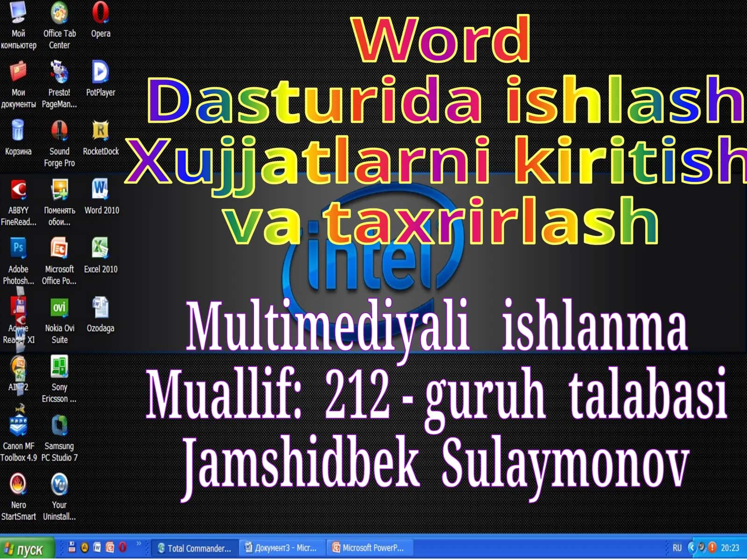
Task: Click the grey round tray icon
Action: pyautogui.click(x=702, y=547)
